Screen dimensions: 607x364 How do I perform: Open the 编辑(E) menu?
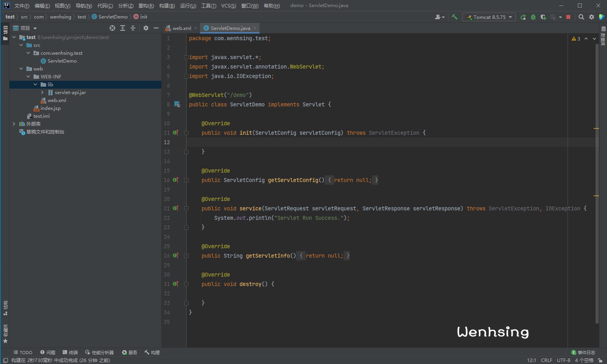42,6
